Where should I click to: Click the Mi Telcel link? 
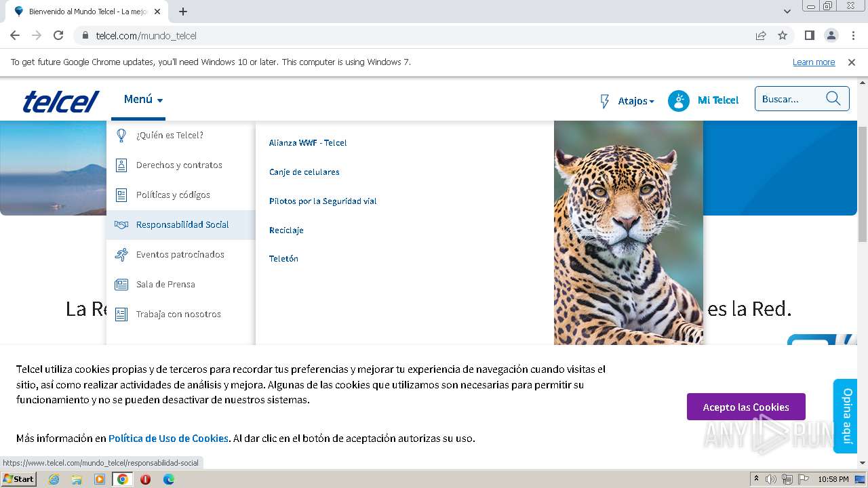pos(718,100)
